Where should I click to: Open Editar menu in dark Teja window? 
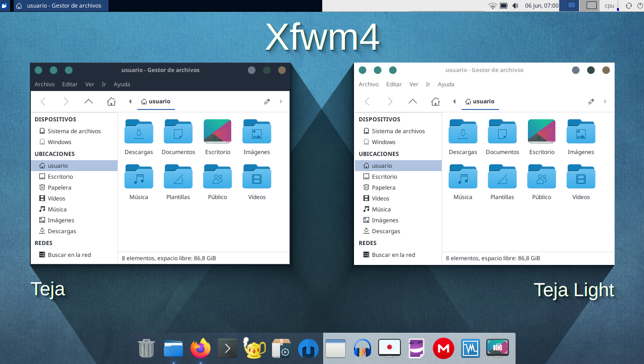[70, 84]
